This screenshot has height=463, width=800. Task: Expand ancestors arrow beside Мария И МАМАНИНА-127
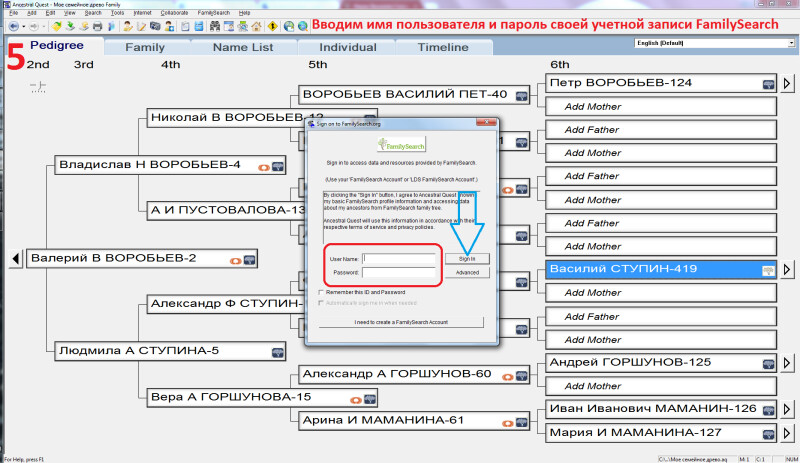pos(787,433)
